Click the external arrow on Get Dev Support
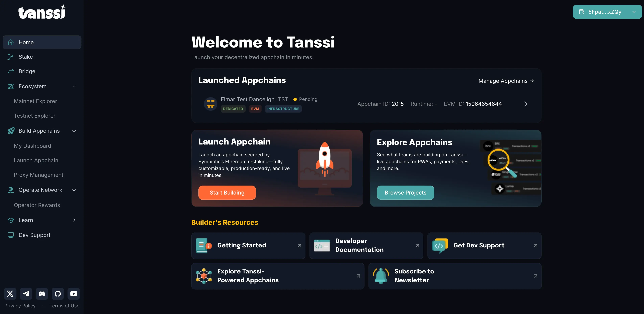The image size is (644, 314). click(x=535, y=246)
